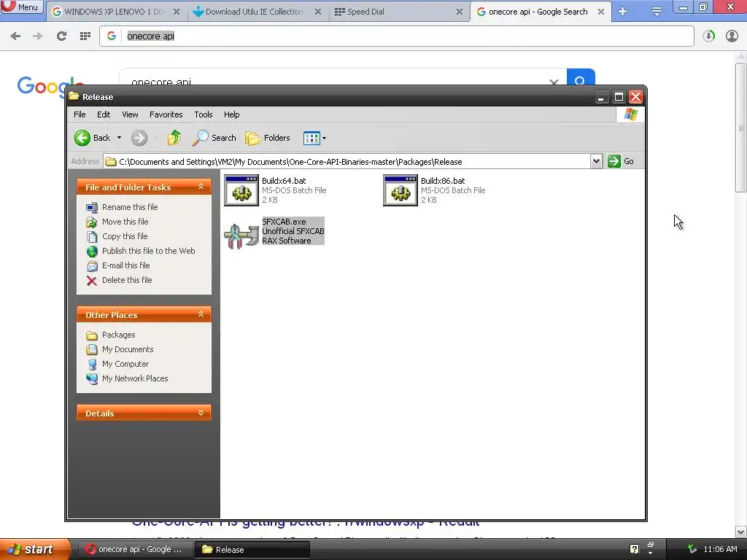This screenshot has width=747, height=560.
Task: Click the browser back arrow
Action: (x=15, y=36)
